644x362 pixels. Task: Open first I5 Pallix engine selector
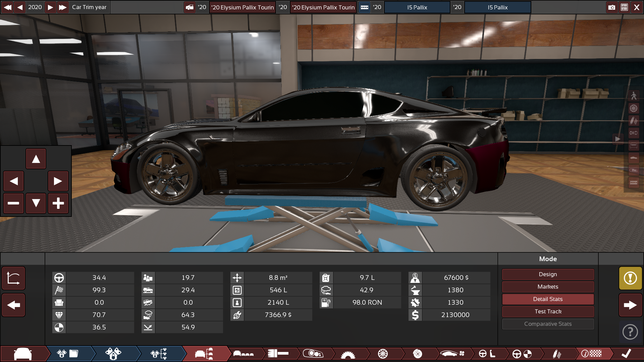[417, 7]
